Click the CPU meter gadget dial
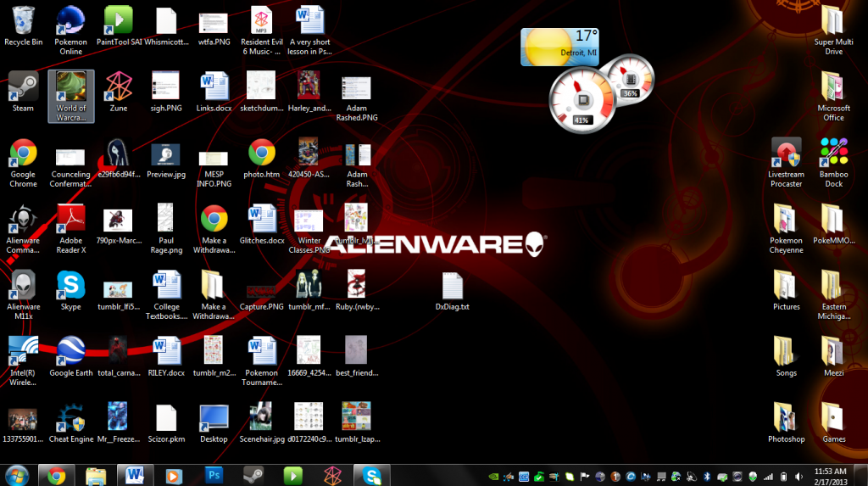The image size is (868, 486). (x=581, y=101)
